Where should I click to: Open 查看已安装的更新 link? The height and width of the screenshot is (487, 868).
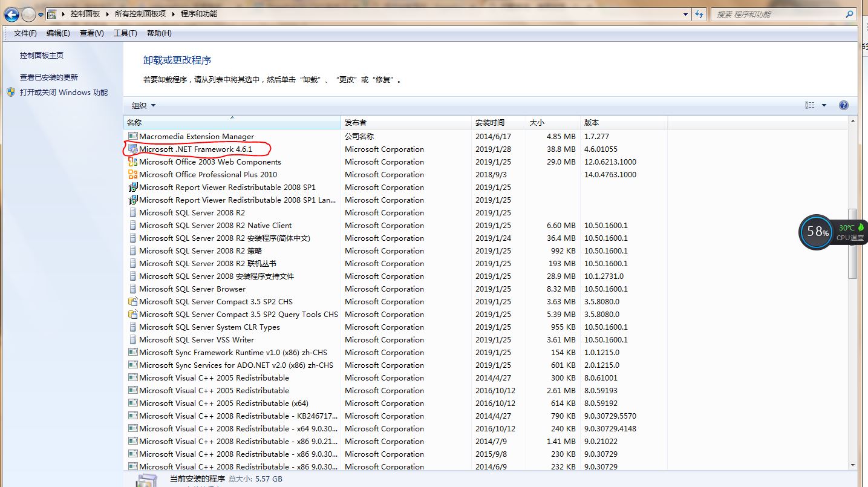(49, 77)
